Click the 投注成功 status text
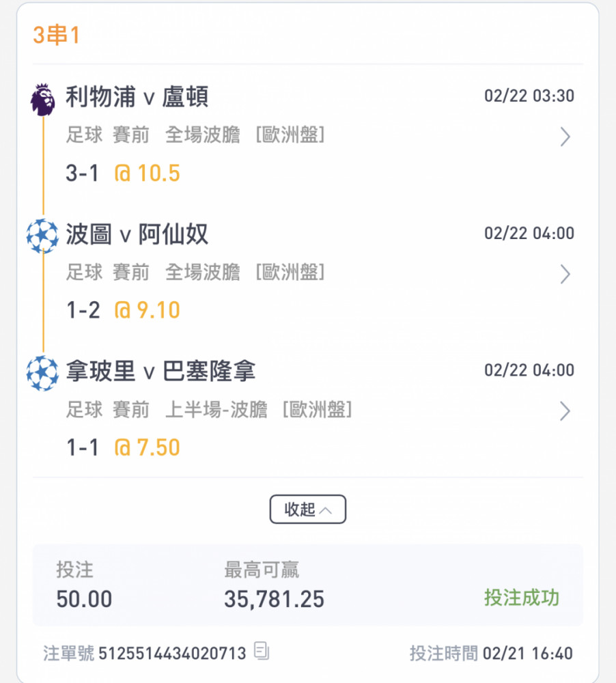The image size is (616, 683). 522,598
